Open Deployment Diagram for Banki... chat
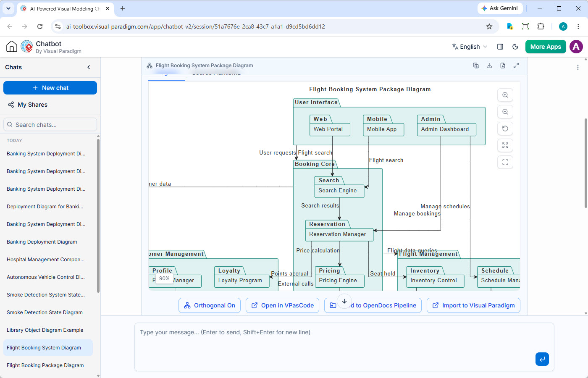The width and height of the screenshot is (588, 378). click(48, 207)
